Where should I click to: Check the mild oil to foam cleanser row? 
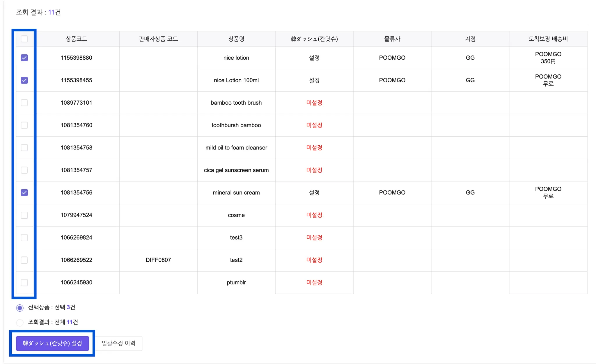pyautogui.click(x=24, y=148)
